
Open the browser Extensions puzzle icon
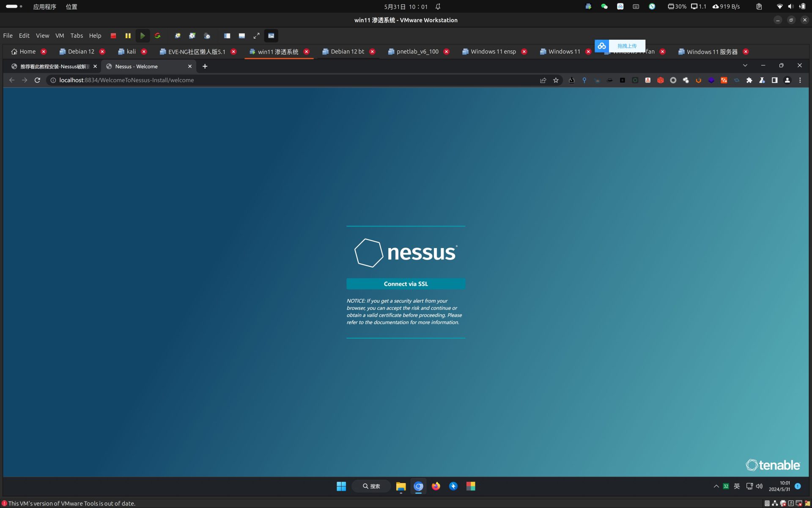pyautogui.click(x=749, y=80)
